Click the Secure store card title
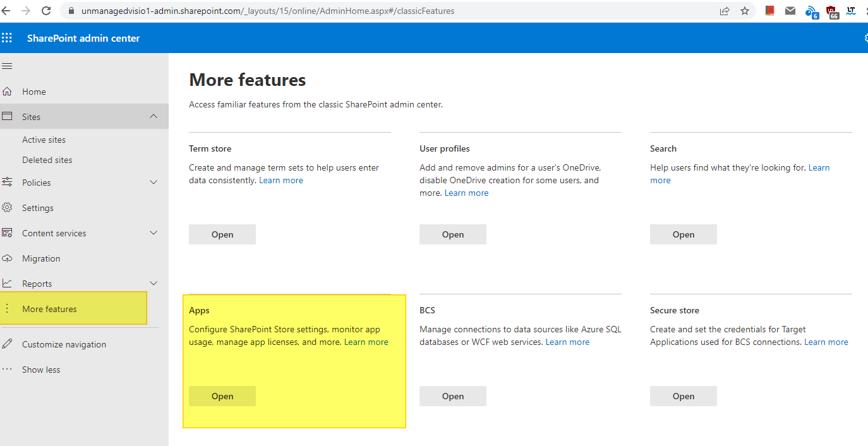The image size is (868, 446). point(675,310)
